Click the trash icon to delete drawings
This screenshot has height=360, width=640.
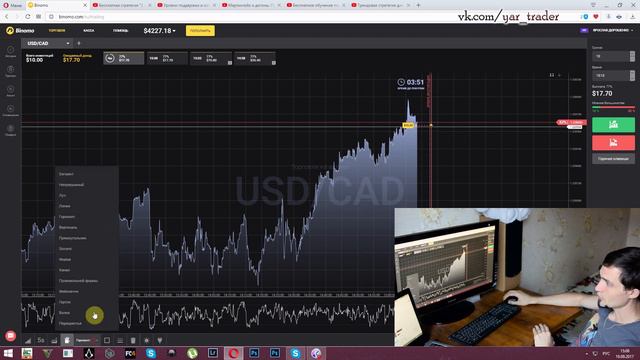tap(133, 340)
